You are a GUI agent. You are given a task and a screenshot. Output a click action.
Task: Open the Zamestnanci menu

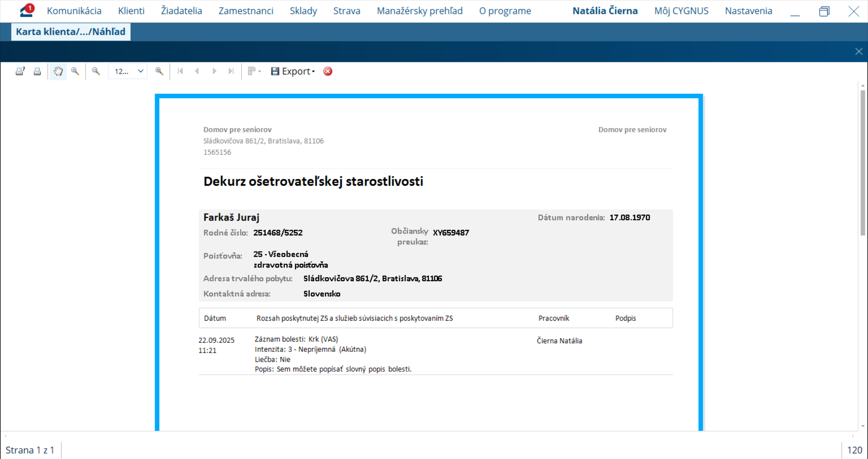click(246, 11)
